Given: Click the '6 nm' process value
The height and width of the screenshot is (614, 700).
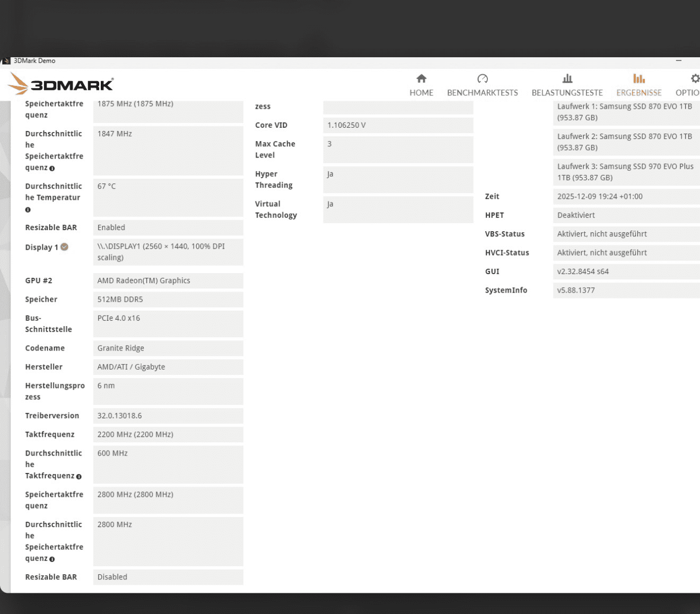Looking at the screenshot, I should click(168, 391).
